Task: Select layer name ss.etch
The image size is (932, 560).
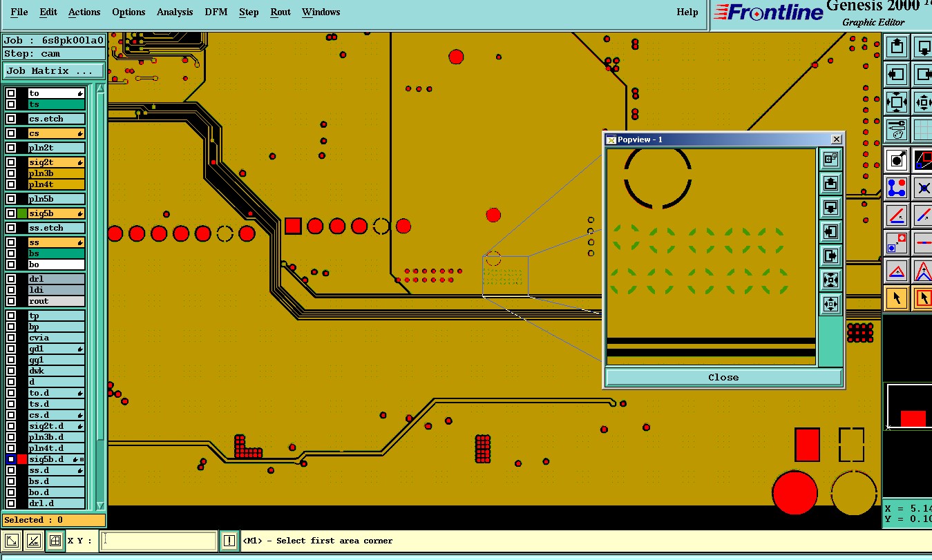Action: click(x=57, y=228)
